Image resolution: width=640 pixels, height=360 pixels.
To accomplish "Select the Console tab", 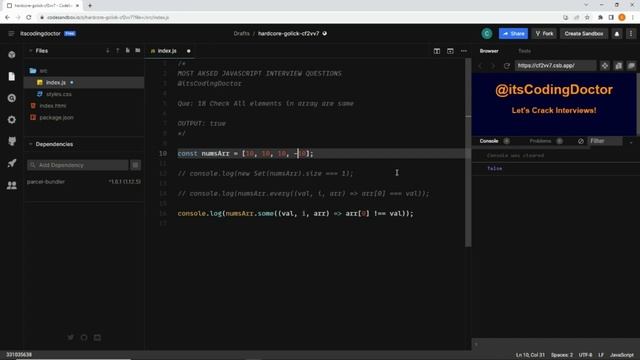I will [489, 141].
